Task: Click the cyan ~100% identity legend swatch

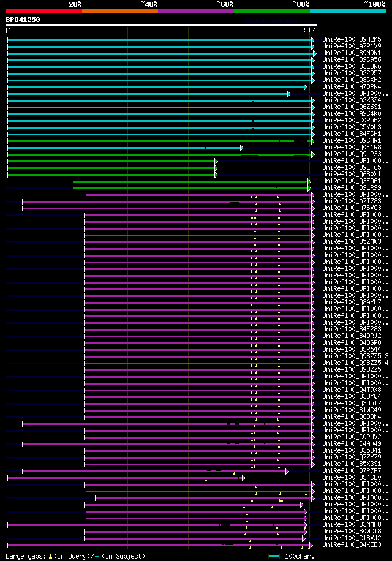Action: [348, 11]
